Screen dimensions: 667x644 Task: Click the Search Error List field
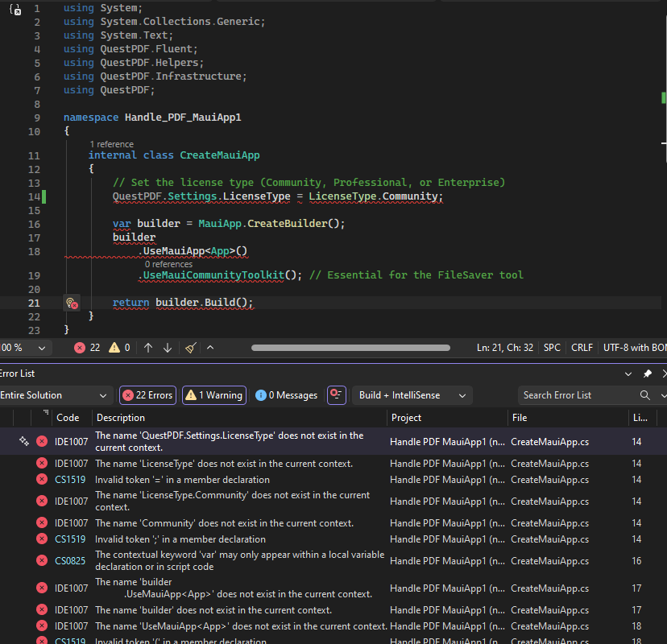click(x=579, y=395)
